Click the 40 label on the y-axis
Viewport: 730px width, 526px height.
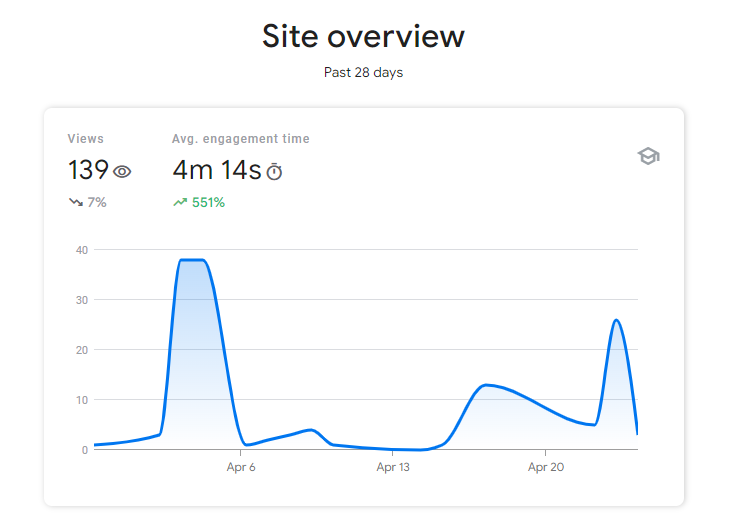point(81,250)
